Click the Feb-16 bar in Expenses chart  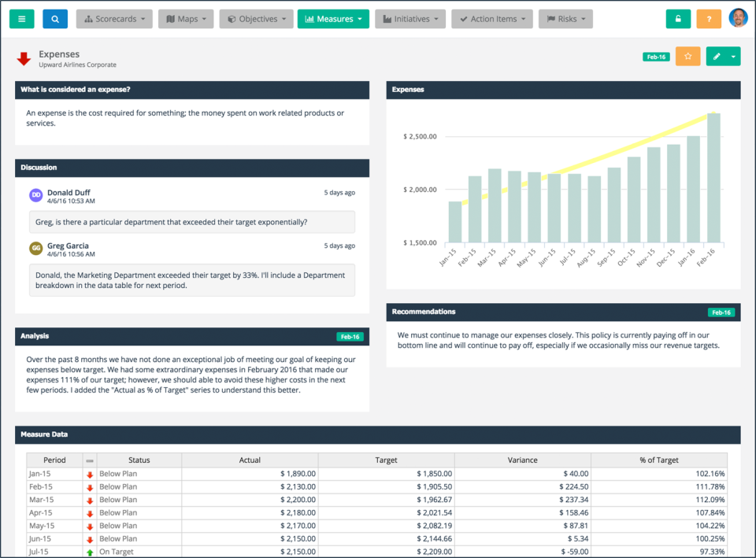713,178
